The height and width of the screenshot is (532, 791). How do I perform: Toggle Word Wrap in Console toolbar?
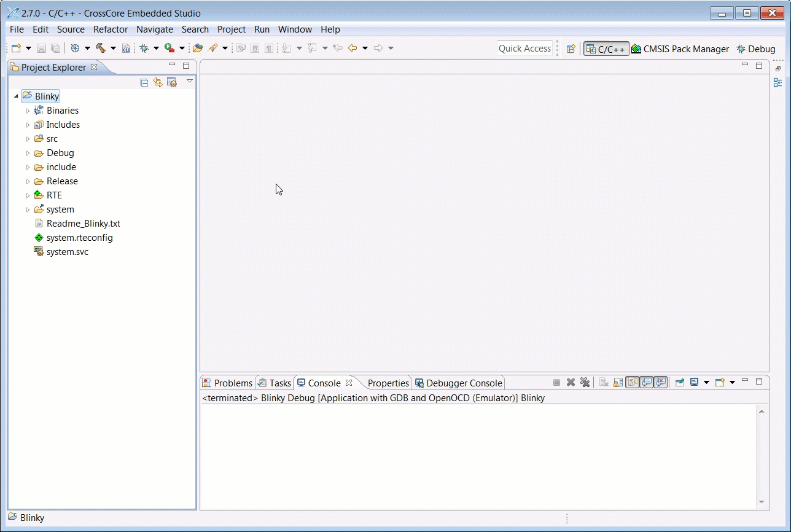632,382
